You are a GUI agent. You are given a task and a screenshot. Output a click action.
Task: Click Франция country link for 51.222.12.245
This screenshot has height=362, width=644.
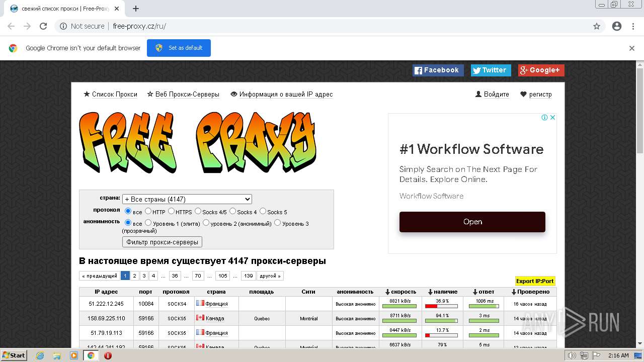(216, 304)
